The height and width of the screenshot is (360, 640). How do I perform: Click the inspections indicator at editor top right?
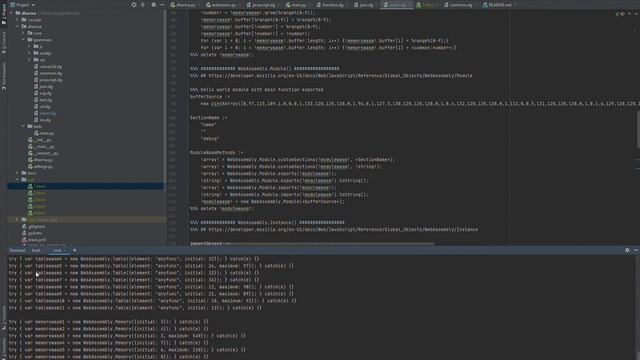point(620,14)
